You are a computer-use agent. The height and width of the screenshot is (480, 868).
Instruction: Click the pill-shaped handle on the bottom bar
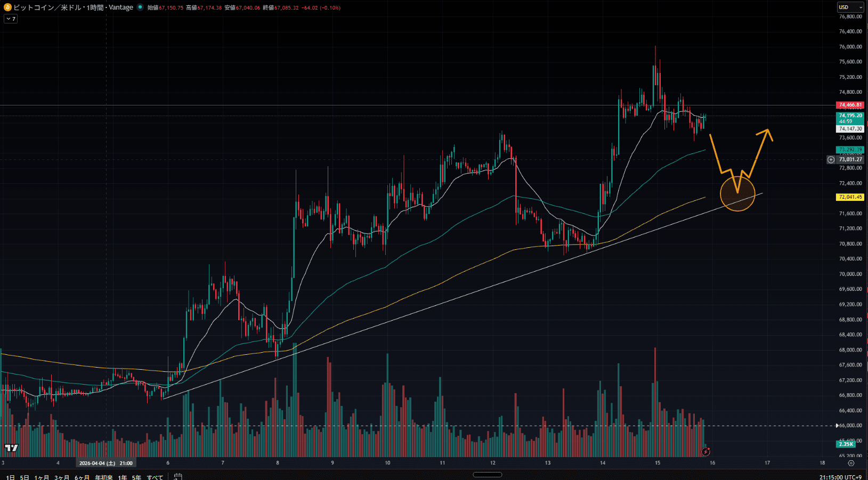(x=487, y=475)
